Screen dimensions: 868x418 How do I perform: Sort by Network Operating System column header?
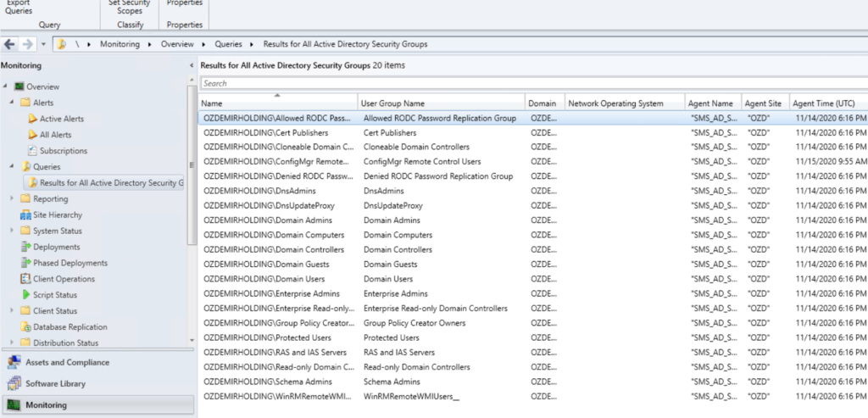[x=625, y=103]
